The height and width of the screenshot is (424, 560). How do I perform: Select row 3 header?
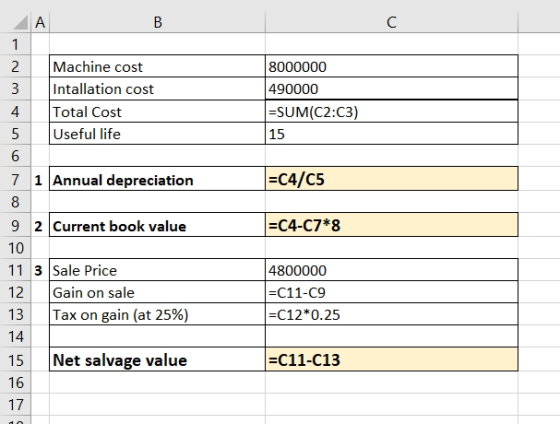(x=15, y=89)
